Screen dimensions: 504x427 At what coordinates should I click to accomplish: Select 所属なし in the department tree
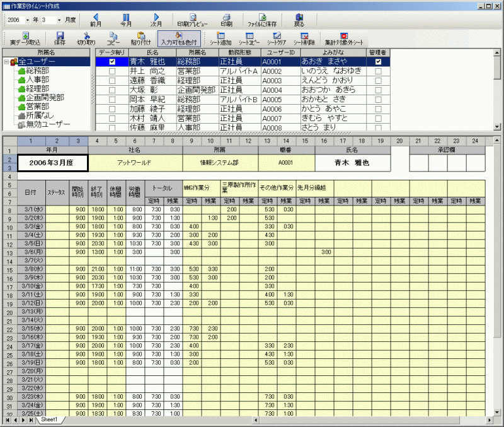[40, 115]
